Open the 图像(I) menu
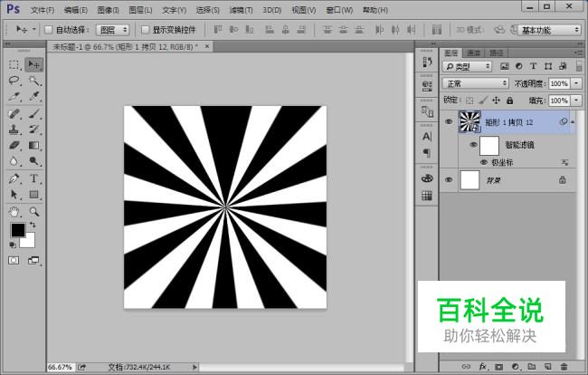This screenshot has height=375, width=588. 109,10
